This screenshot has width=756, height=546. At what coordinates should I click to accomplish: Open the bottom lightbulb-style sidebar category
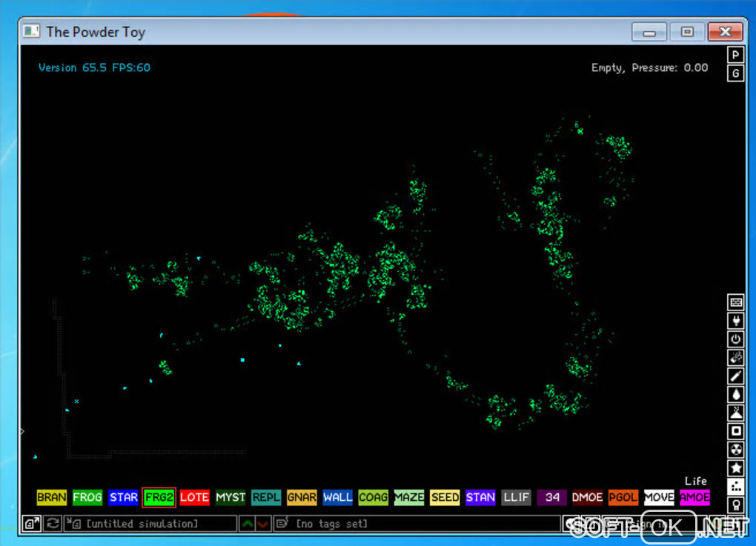pyautogui.click(x=736, y=505)
